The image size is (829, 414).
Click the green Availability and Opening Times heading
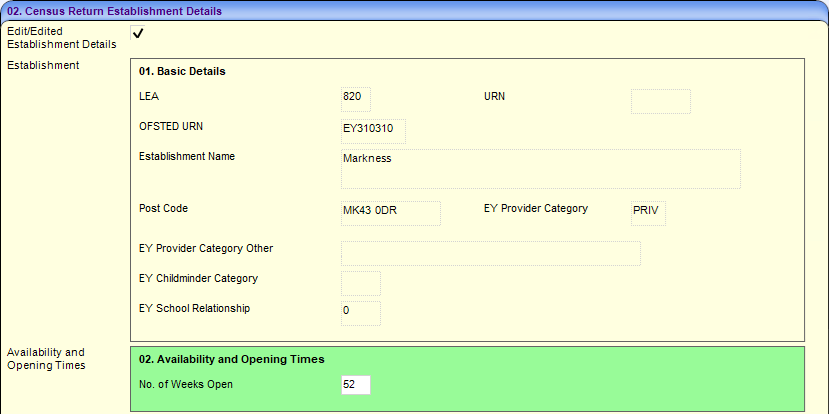coord(231,359)
